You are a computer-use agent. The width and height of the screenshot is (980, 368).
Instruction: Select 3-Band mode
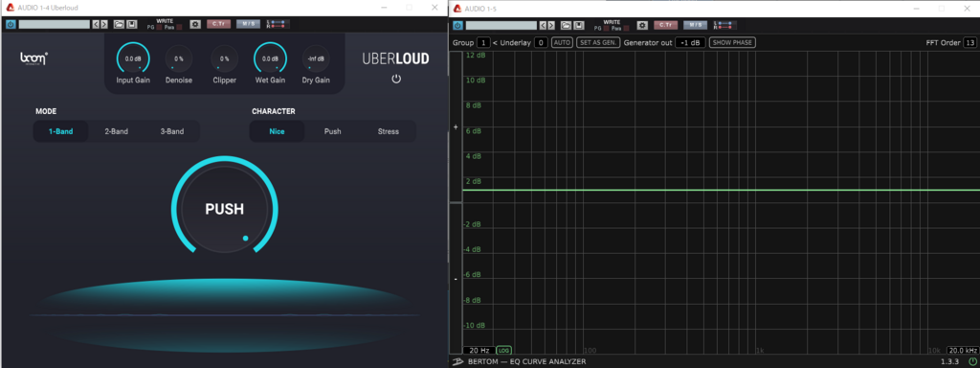pyautogui.click(x=172, y=131)
